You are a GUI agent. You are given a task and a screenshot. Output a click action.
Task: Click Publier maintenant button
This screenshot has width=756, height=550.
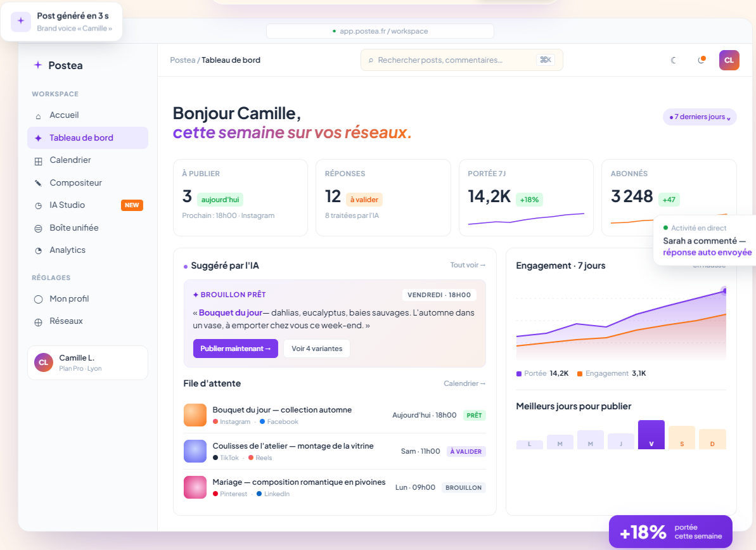(x=235, y=349)
